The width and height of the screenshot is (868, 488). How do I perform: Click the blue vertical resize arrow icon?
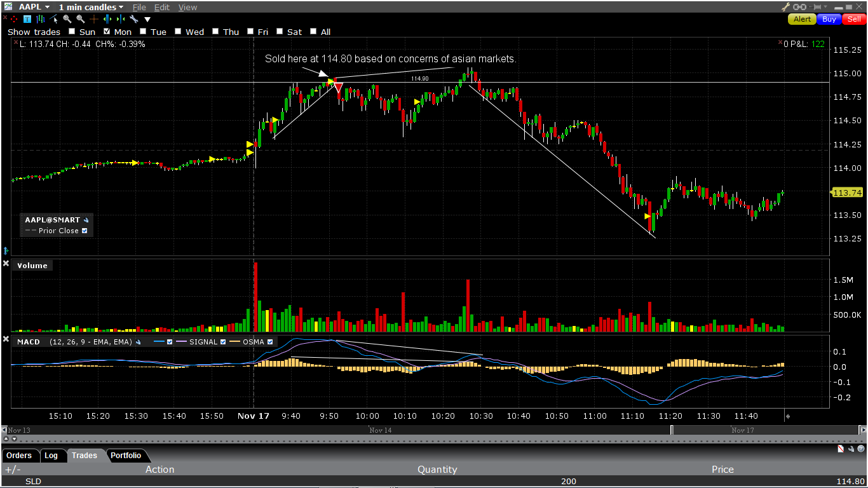6,250
